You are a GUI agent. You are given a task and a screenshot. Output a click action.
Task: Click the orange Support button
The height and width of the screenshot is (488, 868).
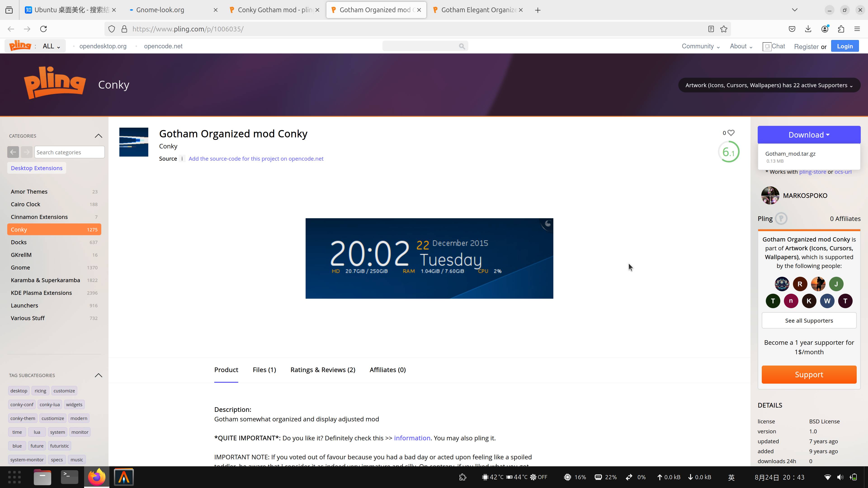pyautogui.click(x=809, y=375)
